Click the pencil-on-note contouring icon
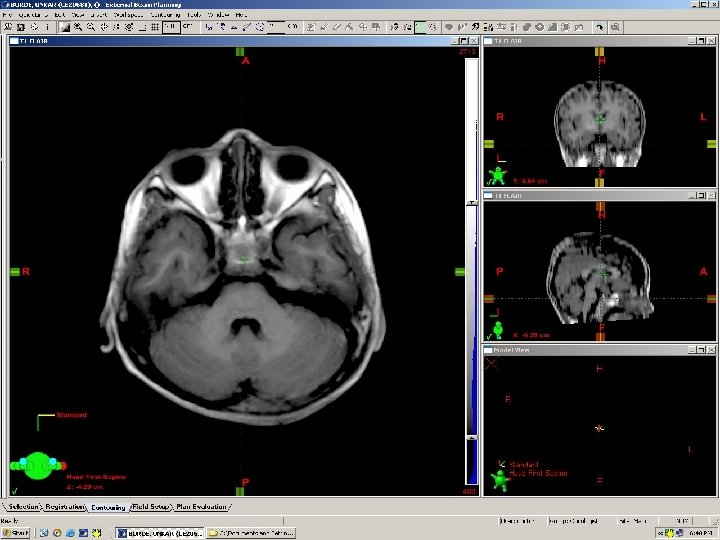The width and height of the screenshot is (720, 540). tap(311, 27)
